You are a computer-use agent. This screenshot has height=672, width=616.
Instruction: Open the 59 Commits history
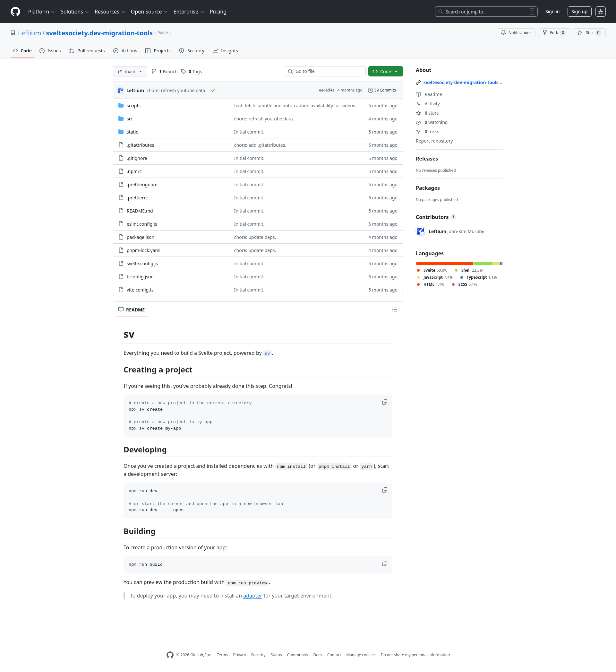tap(382, 90)
